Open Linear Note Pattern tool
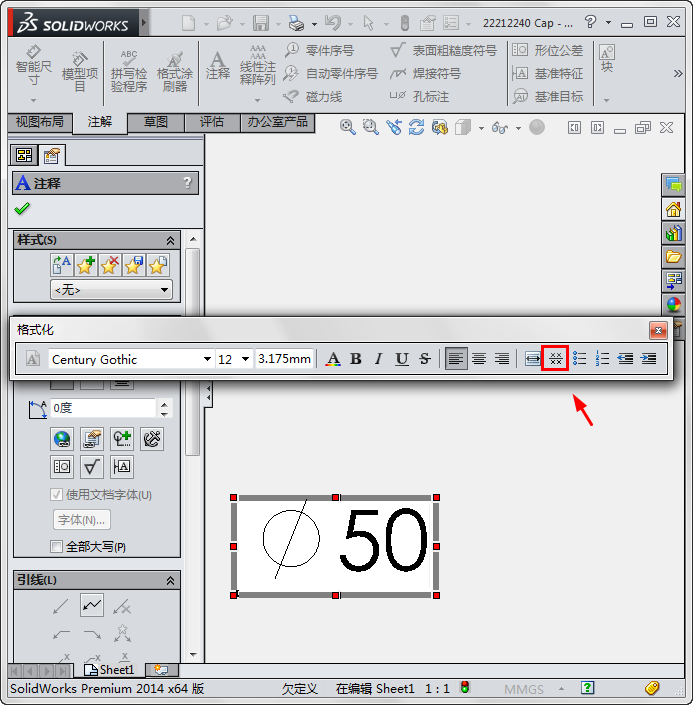The width and height of the screenshot is (693, 705). coord(257,67)
